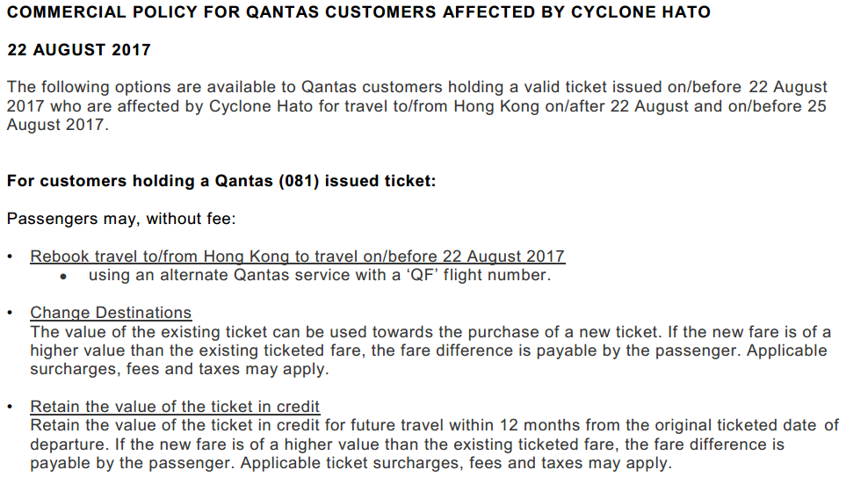Click the underlined "Rebook travel to/from Hong Kong" link
Screen dimensions: 868x477
(297, 257)
